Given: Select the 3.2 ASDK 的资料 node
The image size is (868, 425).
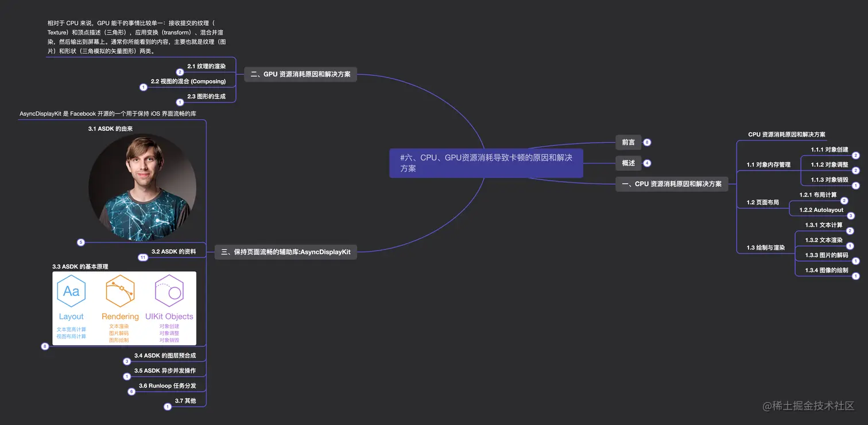Looking at the screenshot, I should (x=174, y=252).
